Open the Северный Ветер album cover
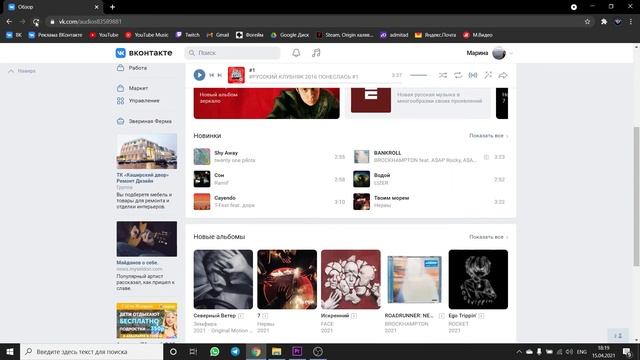This screenshot has width=640, height=360. (223, 280)
